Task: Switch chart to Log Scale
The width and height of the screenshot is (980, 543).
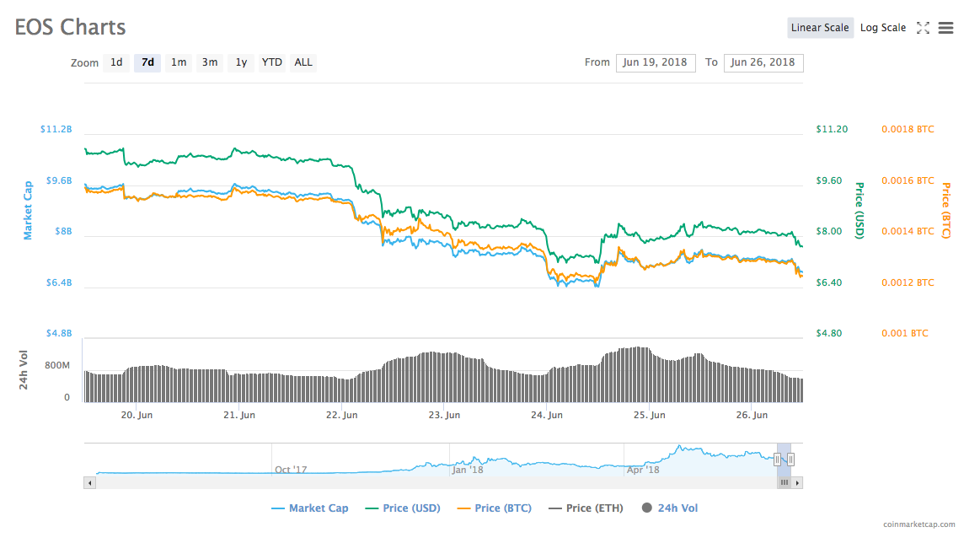Action: coord(882,27)
